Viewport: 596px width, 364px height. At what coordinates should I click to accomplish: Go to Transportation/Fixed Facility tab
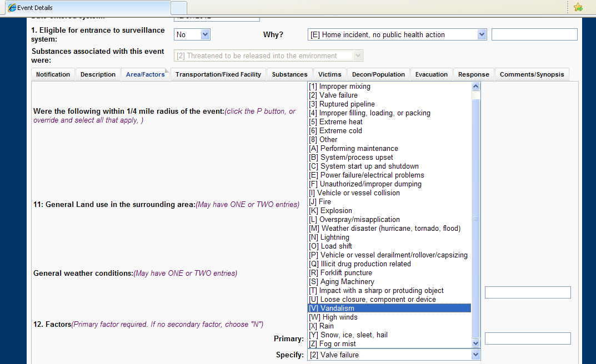pos(218,74)
